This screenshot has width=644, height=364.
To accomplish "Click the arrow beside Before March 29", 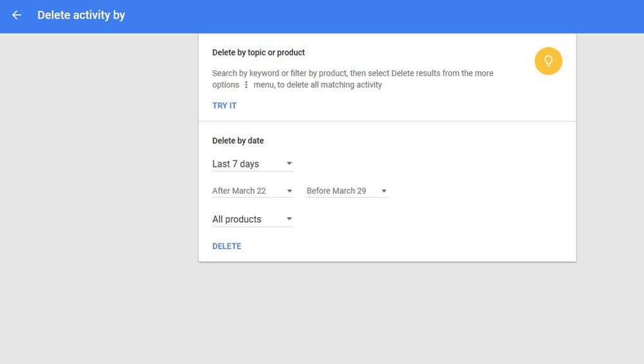I will (384, 191).
